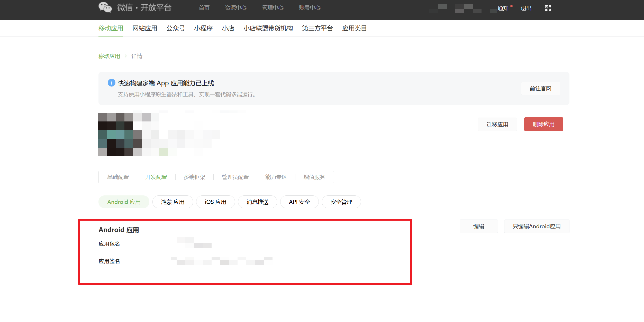
Task: Click 只编辑Android应用 to edit Android app only
Action: (x=537, y=226)
